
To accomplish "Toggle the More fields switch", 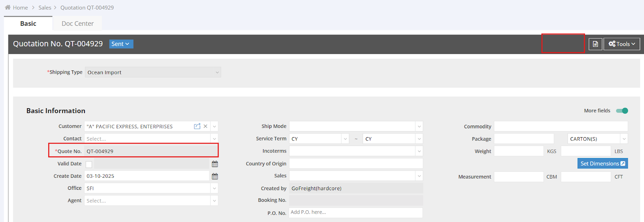I will point(622,111).
